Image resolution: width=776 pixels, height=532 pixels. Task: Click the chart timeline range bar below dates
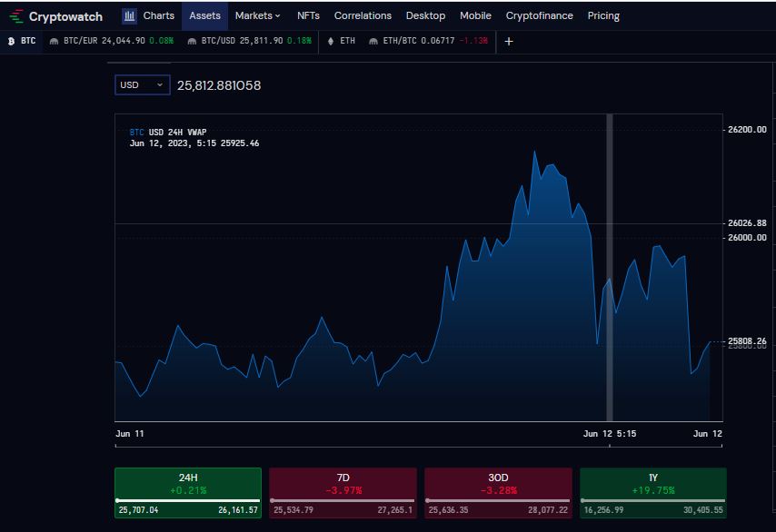[x=419, y=446]
